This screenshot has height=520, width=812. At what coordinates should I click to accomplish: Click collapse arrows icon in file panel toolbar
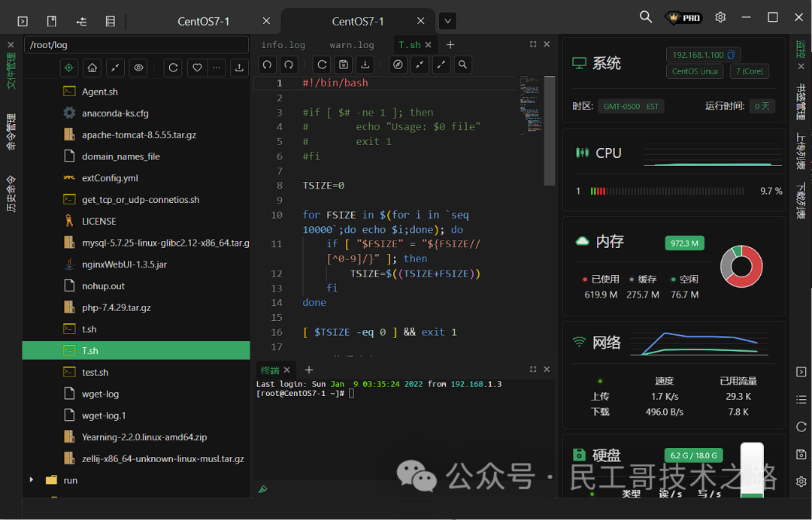coord(115,68)
